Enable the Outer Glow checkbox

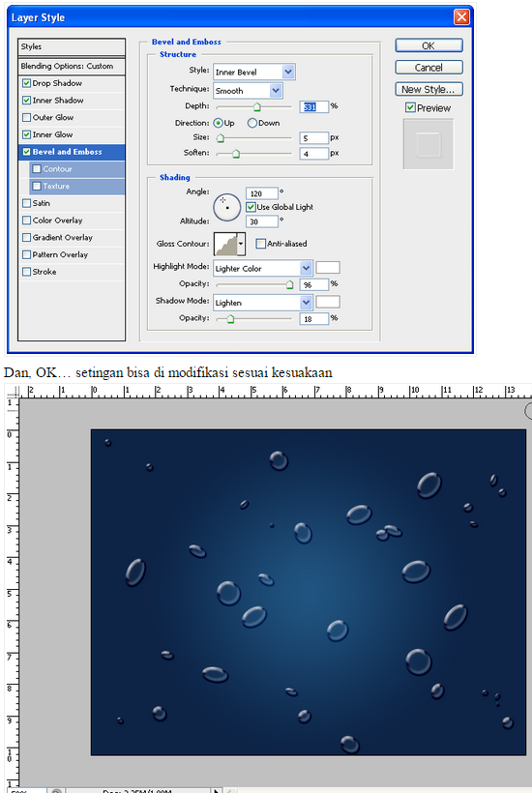click(27, 117)
